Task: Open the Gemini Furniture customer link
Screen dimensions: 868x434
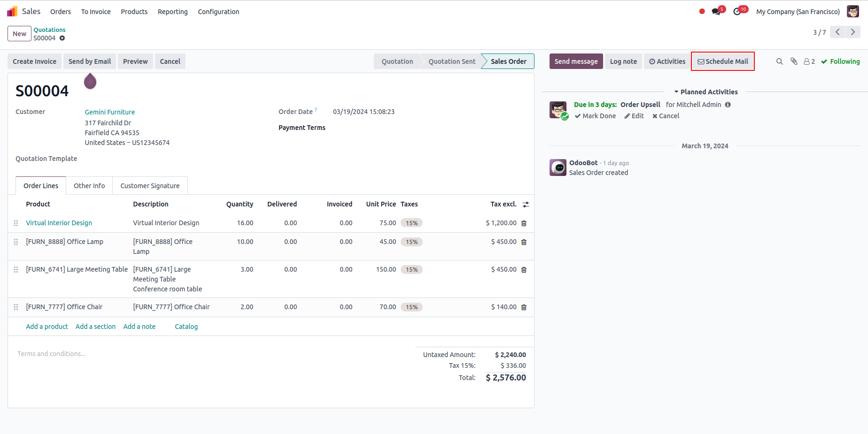Action: (110, 112)
